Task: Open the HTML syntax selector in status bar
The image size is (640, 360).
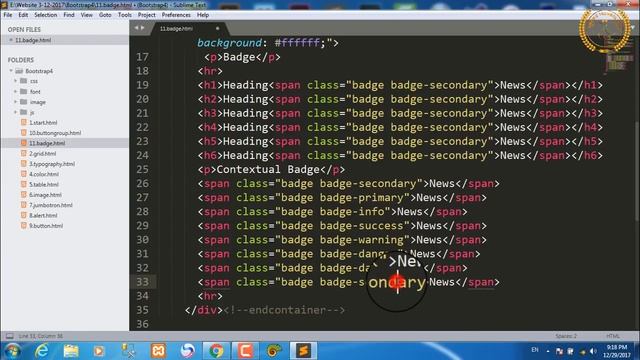Action: 612,336
